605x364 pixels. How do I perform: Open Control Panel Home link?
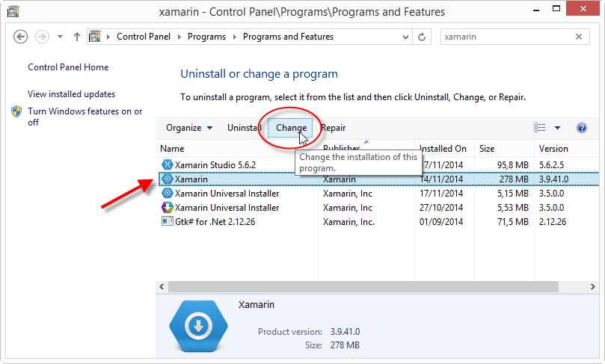pyautogui.click(x=68, y=67)
